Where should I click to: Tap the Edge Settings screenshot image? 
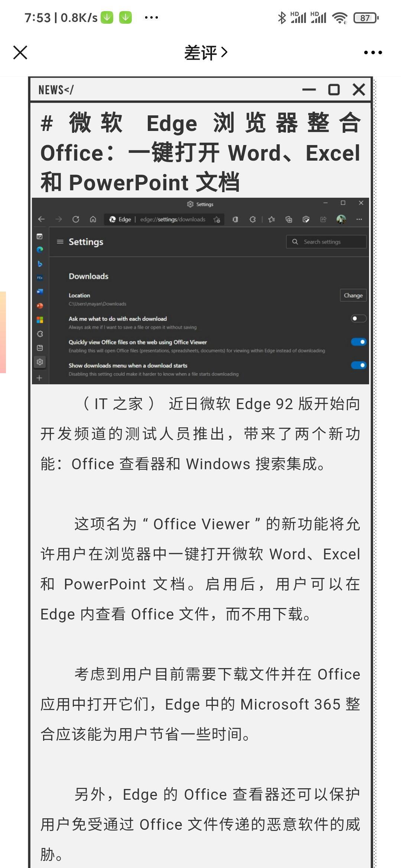click(200, 291)
